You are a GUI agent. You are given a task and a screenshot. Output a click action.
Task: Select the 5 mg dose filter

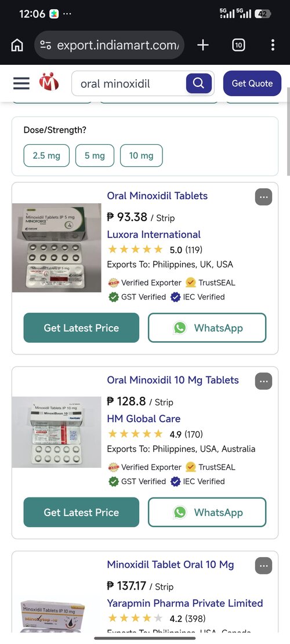pyautogui.click(x=95, y=156)
